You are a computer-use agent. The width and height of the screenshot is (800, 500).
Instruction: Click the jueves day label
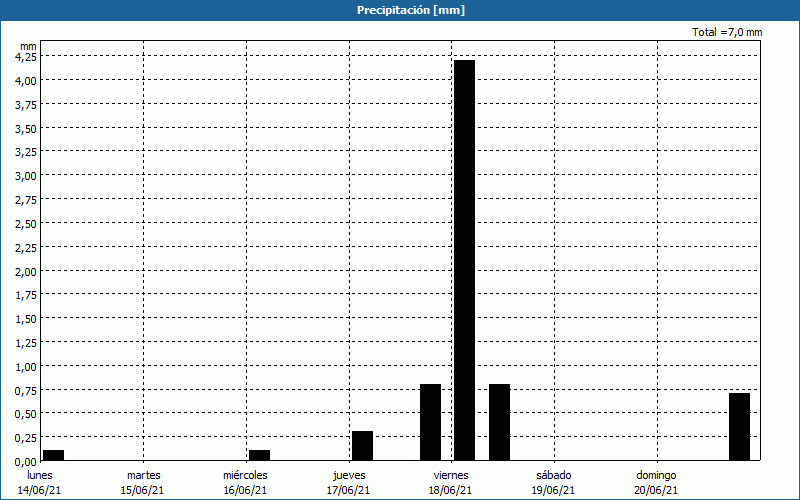pyautogui.click(x=349, y=475)
